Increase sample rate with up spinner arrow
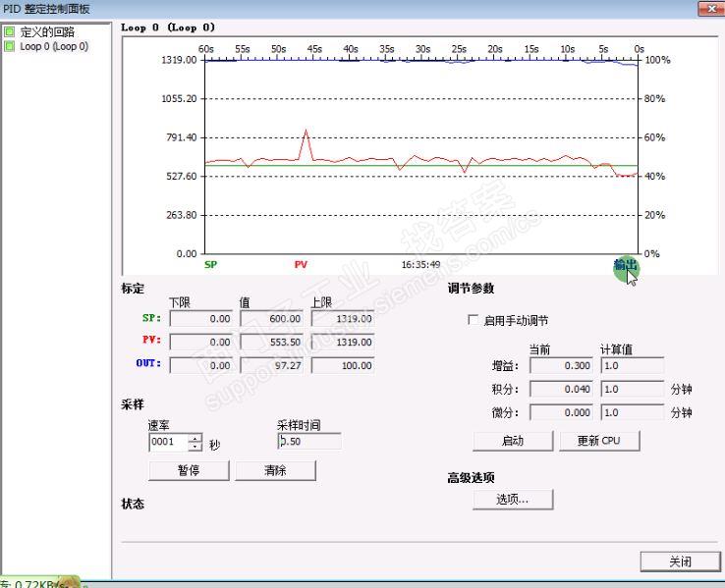 195,438
